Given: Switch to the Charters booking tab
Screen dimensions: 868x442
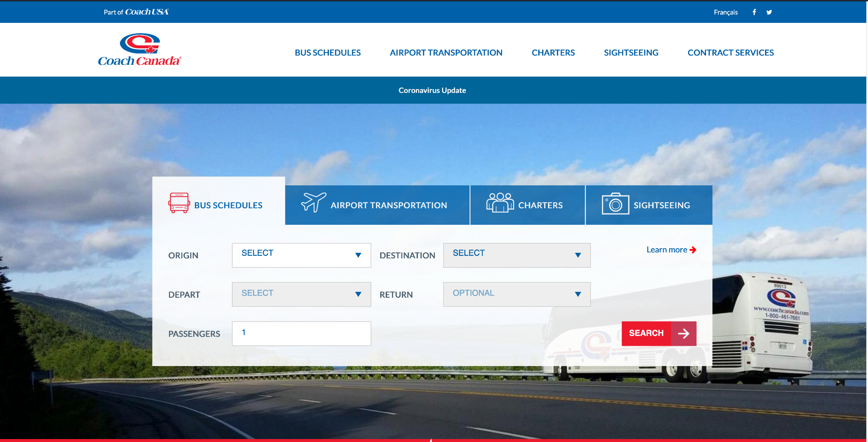Looking at the screenshot, I should (x=527, y=205).
